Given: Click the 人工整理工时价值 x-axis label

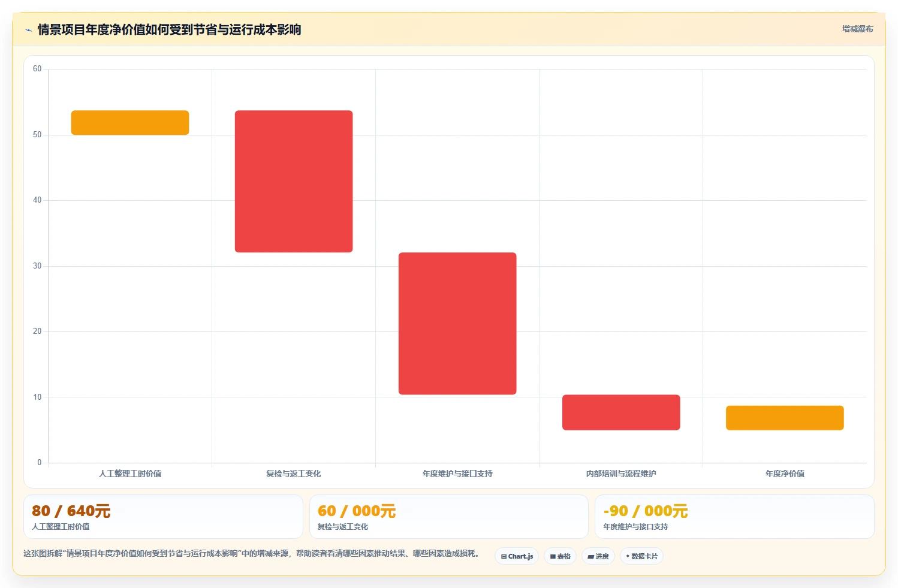Looking at the screenshot, I should click(x=130, y=474).
